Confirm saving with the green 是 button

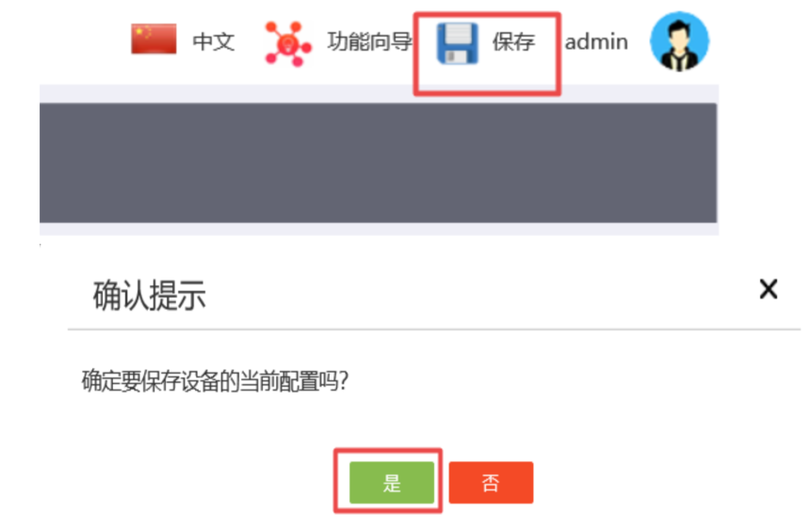392,483
